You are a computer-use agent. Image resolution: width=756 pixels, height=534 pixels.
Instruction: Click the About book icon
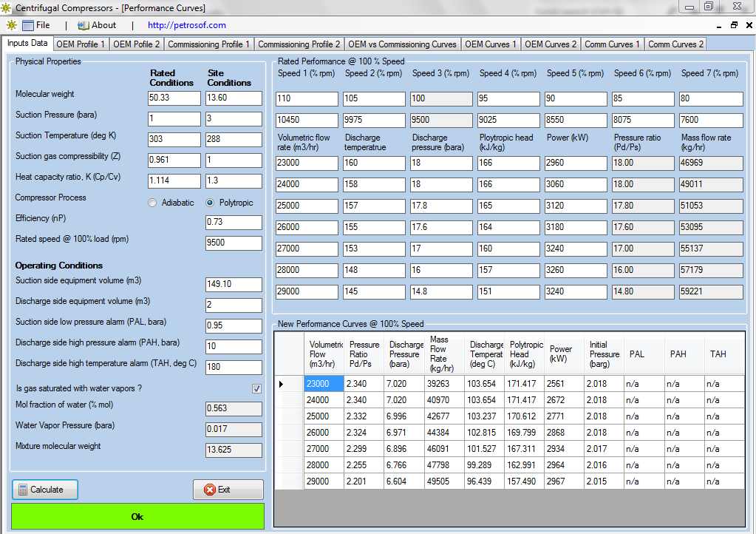coord(81,24)
